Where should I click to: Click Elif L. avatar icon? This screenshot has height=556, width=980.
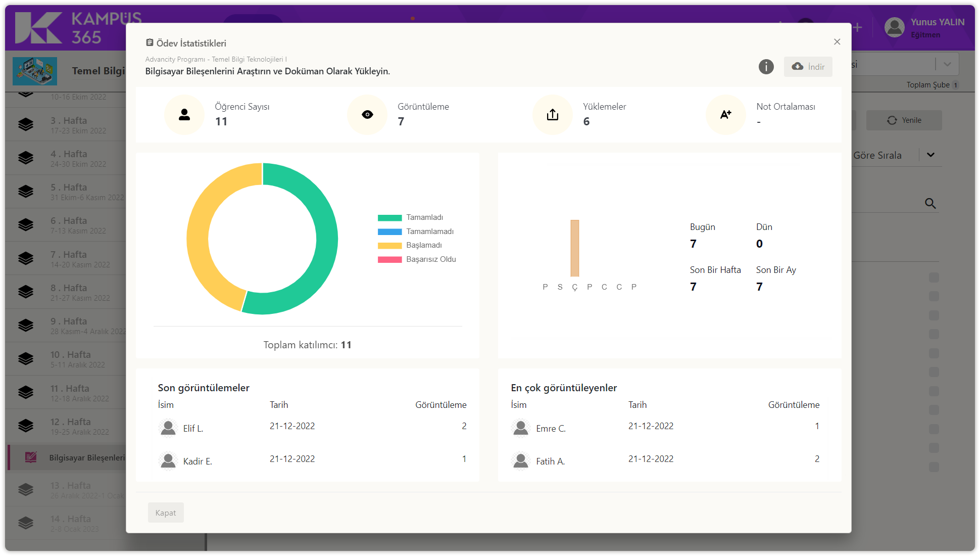click(x=168, y=428)
